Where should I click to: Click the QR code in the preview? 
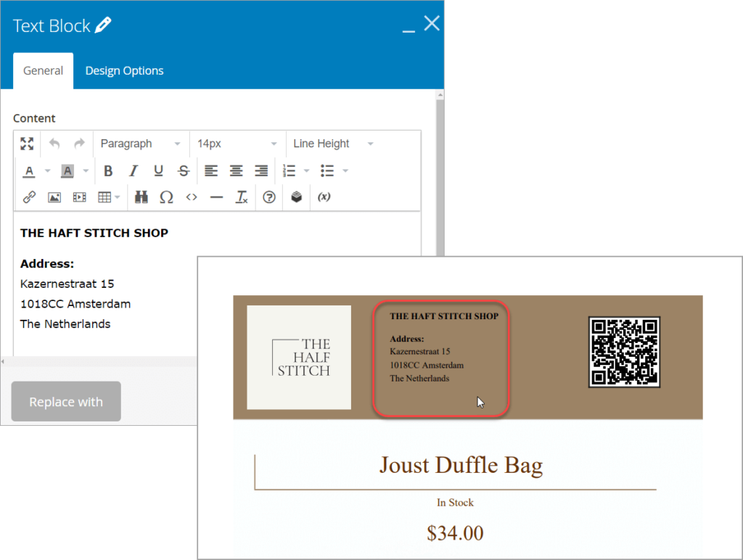click(x=624, y=352)
